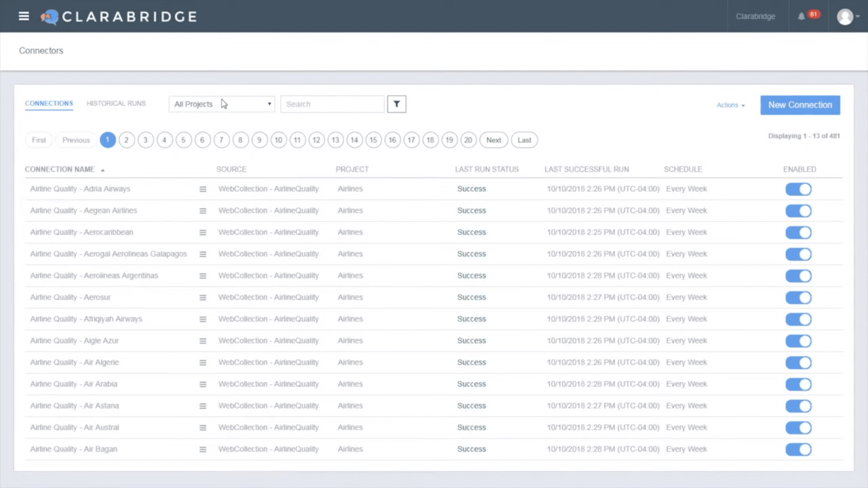This screenshot has height=488, width=868.
Task: Open row menu for Airline Quality - Aerosur
Action: click(x=203, y=297)
